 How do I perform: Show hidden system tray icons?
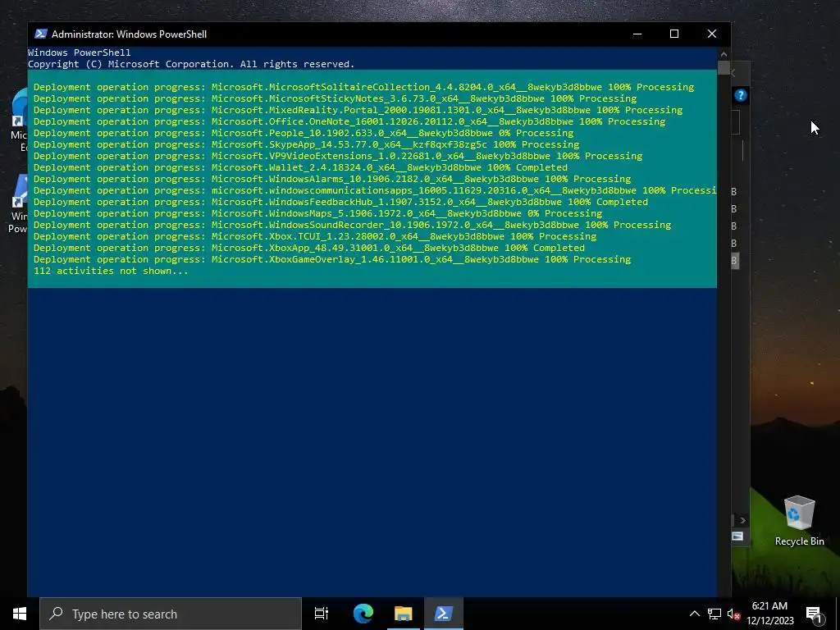(x=694, y=614)
